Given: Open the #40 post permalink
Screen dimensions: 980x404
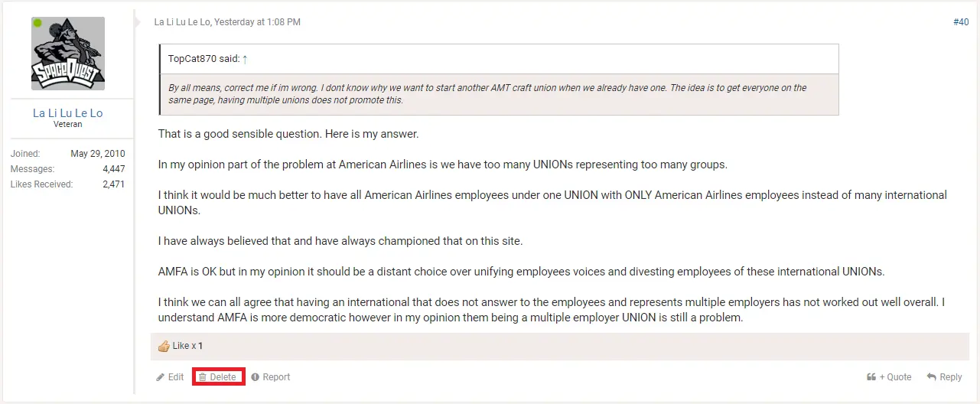Looking at the screenshot, I should click(x=961, y=22).
